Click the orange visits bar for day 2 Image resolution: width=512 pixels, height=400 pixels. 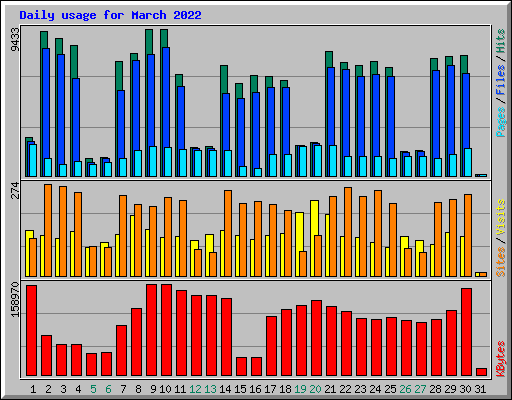48,230
